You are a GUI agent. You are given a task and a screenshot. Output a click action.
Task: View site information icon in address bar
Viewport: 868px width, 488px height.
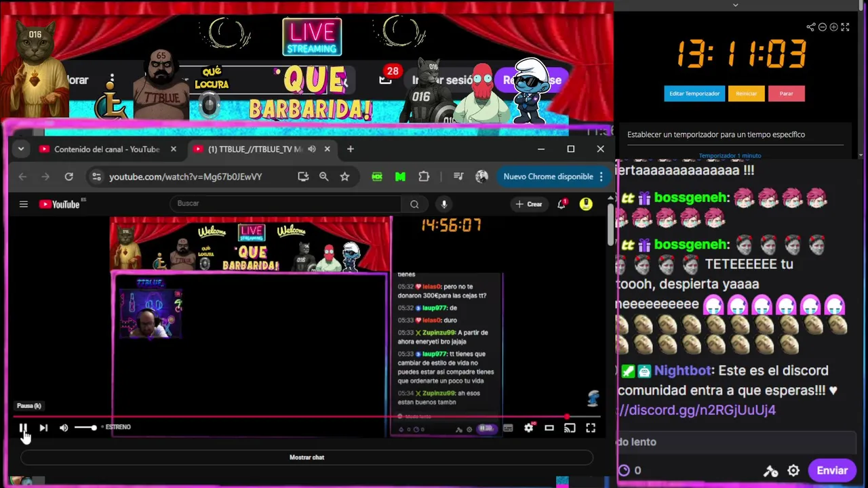[x=96, y=177]
